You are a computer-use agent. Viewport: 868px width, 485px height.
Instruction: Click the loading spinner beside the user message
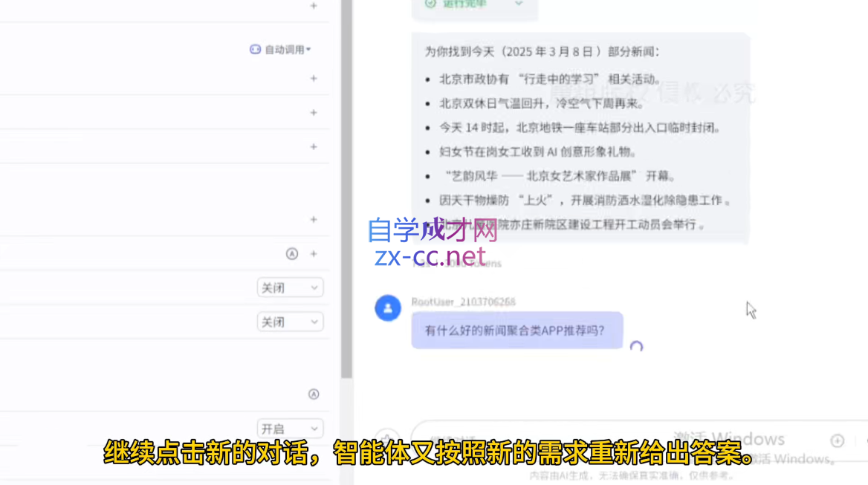pos(636,346)
